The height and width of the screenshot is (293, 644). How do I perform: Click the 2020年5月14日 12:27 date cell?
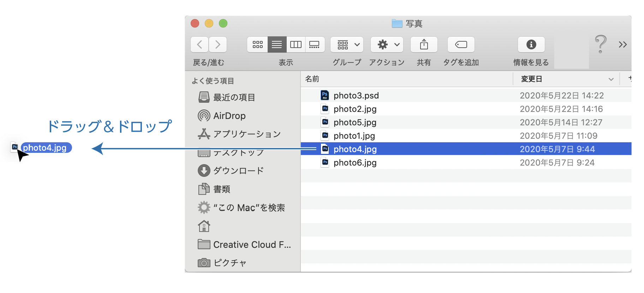pos(561,122)
